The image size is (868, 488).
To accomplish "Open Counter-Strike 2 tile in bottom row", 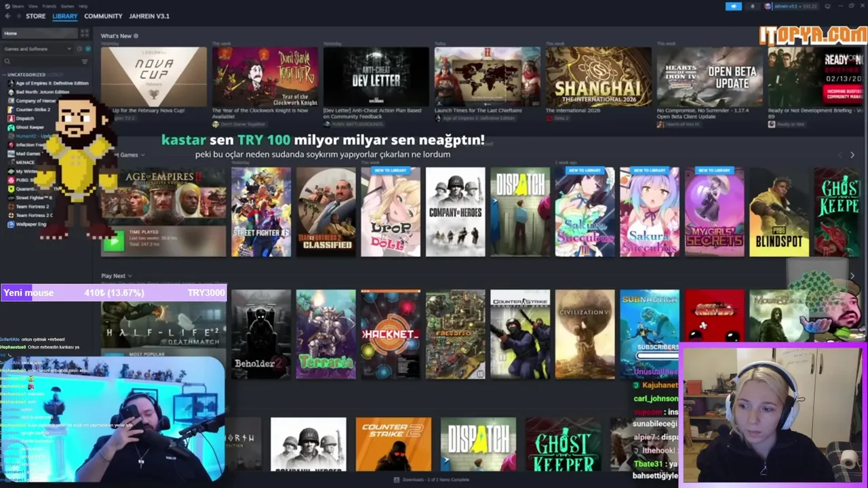I will point(393,444).
